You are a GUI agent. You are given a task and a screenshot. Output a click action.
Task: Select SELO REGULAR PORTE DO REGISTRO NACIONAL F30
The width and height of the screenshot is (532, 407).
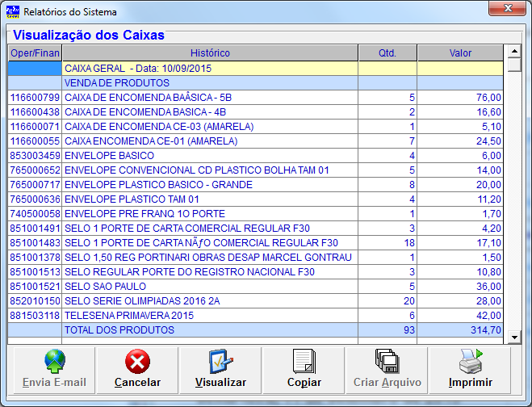coord(256,272)
